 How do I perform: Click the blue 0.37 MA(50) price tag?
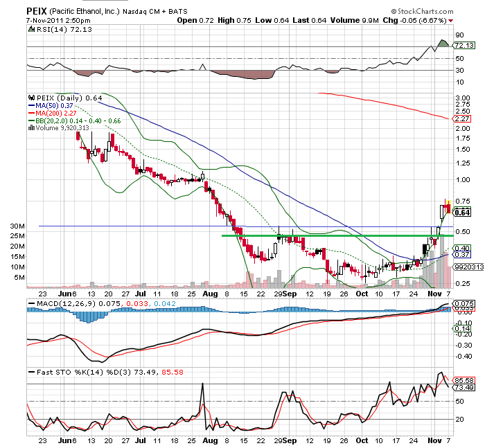pyautogui.click(x=462, y=255)
